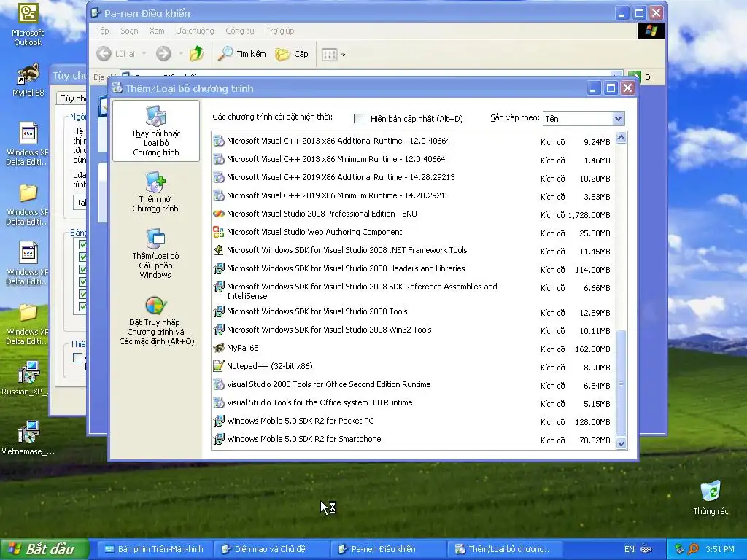The width and height of the screenshot is (747, 560).
Task: Open Đặt Truy nhập Chương trình và Các mặc định
Action: click(x=156, y=320)
